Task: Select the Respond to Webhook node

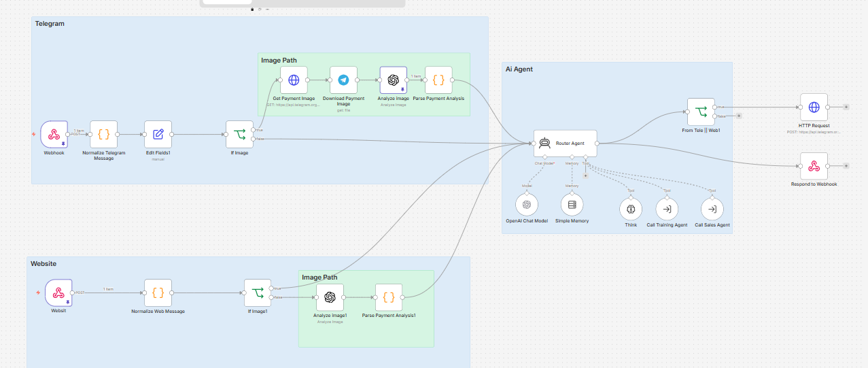Action: (814, 166)
